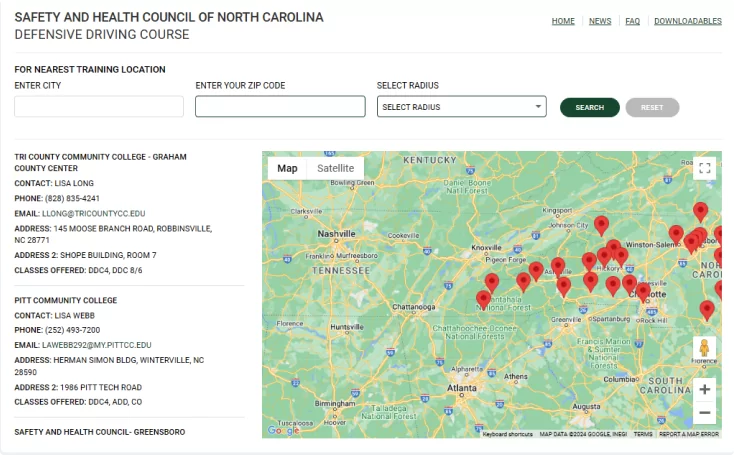This screenshot has width=734, height=455.
Task: Switch to the default Map view
Action: click(x=287, y=168)
